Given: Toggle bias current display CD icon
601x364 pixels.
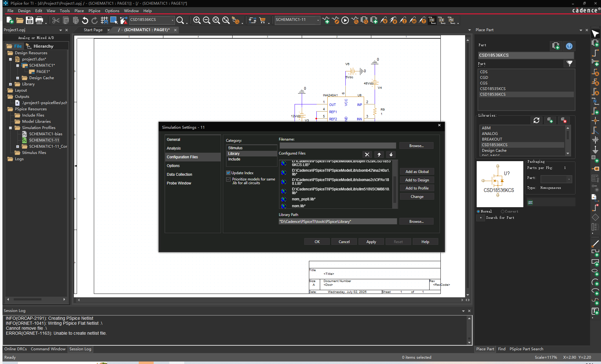Looking at the screenshot, I should point(442,20).
